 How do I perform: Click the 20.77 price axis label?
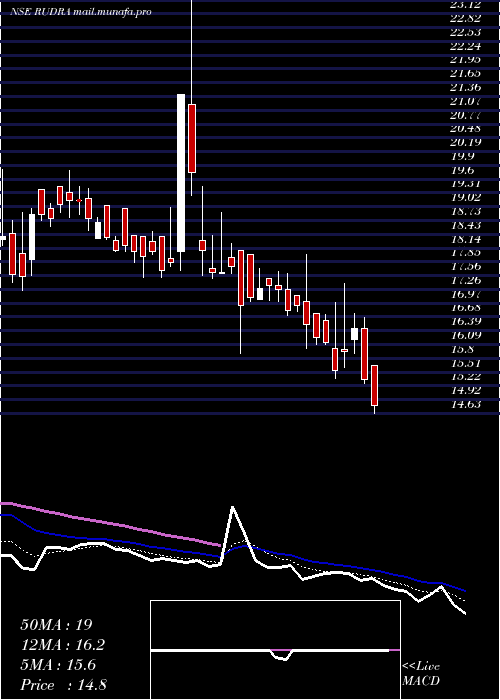pyautogui.click(x=466, y=115)
